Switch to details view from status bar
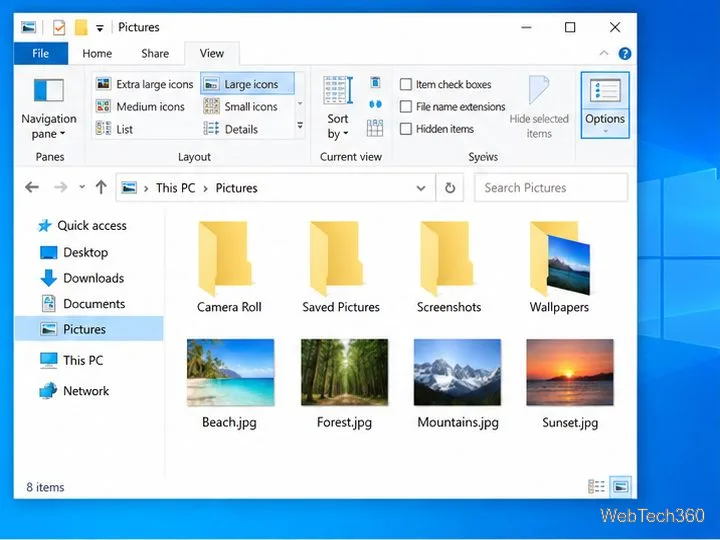Viewport: 720px width, 540px height. click(x=596, y=486)
